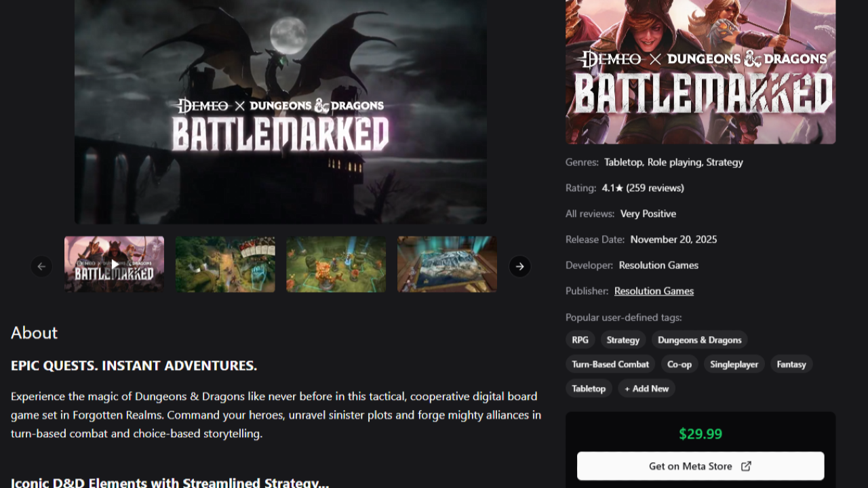The height and width of the screenshot is (488, 868).
Task: Click the Battlemarked cover art image
Action: [700, 71]
